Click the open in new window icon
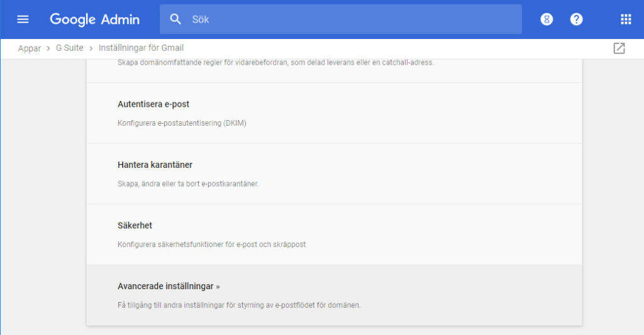 coord(619,48)
